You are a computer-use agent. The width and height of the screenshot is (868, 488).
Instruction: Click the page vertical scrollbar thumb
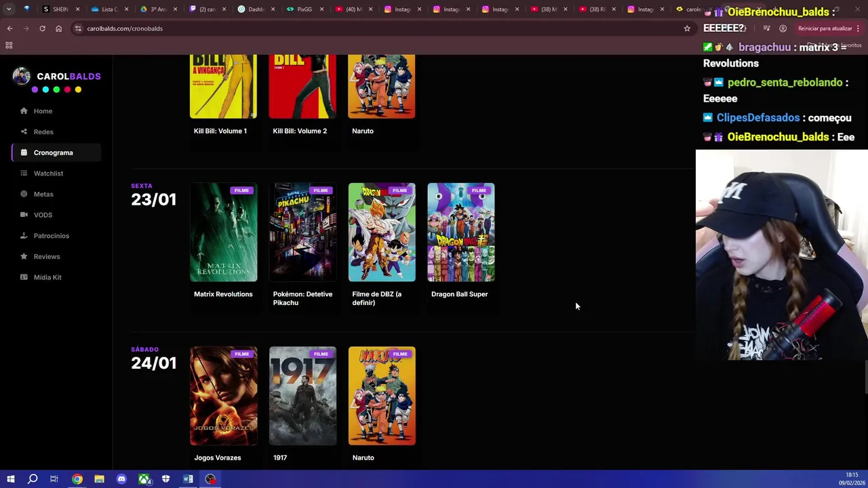tap(865, 377)
